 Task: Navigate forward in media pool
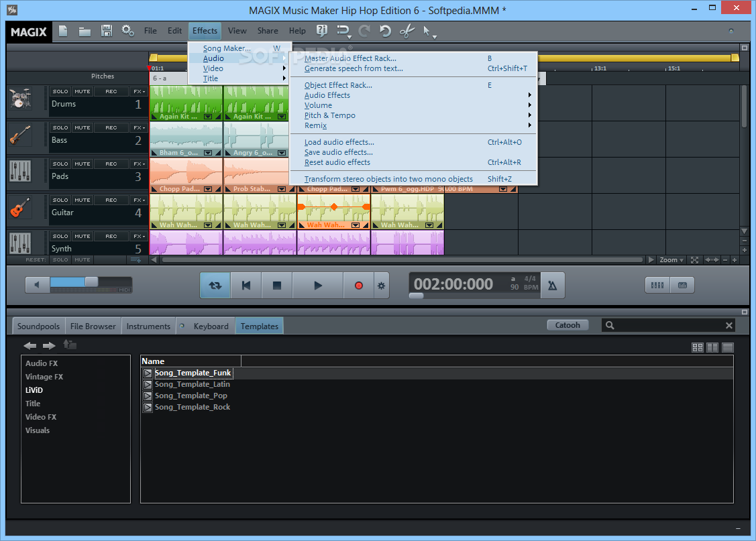tap(49, 345)
